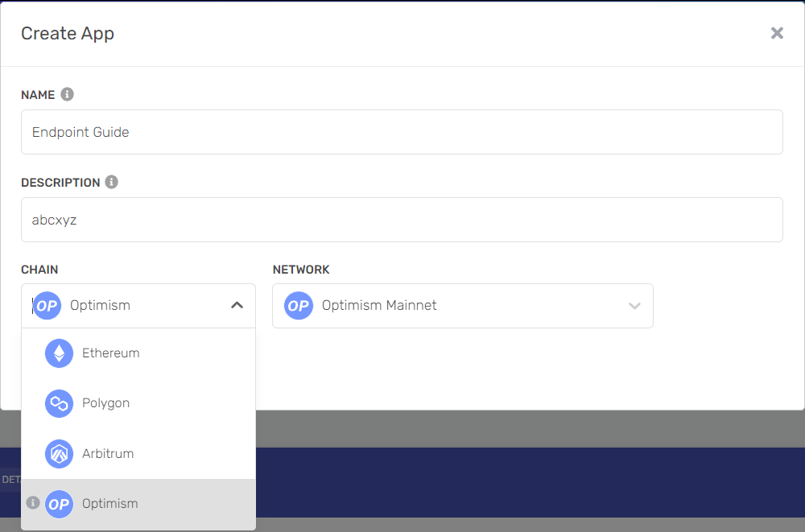Click info icon left of Optimism option

pos(33,503)
